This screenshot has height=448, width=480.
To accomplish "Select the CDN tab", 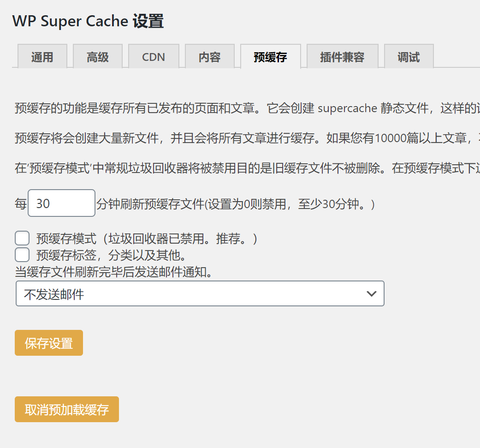I will point(154,57).
